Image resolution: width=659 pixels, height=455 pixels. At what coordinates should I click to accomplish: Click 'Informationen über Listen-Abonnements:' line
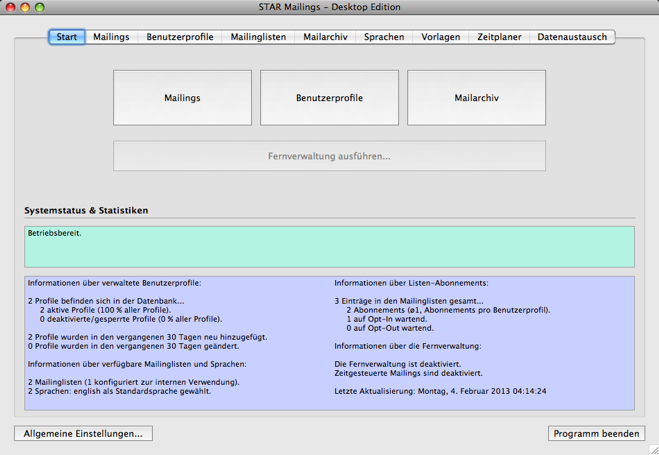(x=411, y=283)
